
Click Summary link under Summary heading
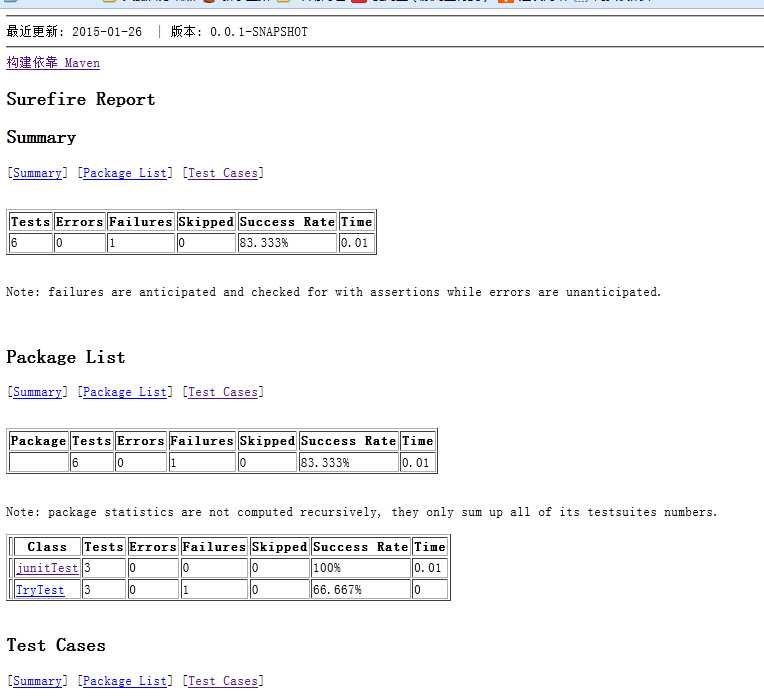[38, 173]
